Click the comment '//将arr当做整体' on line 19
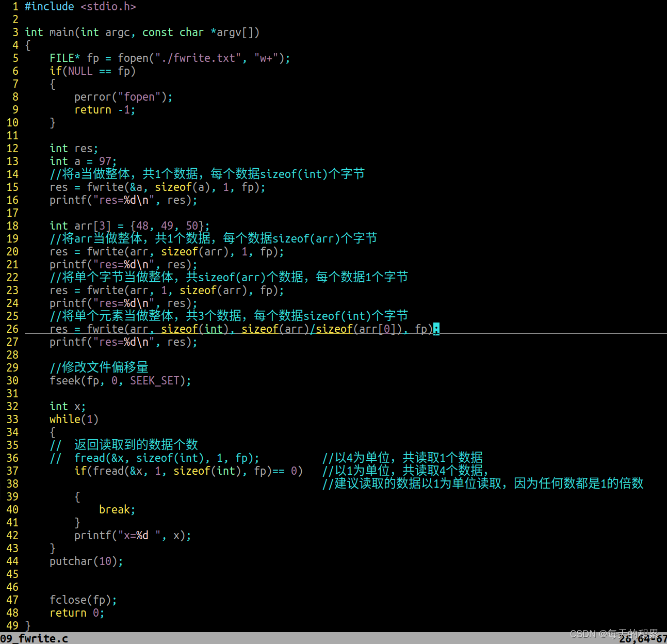667x644 pixels. [213, 239]
